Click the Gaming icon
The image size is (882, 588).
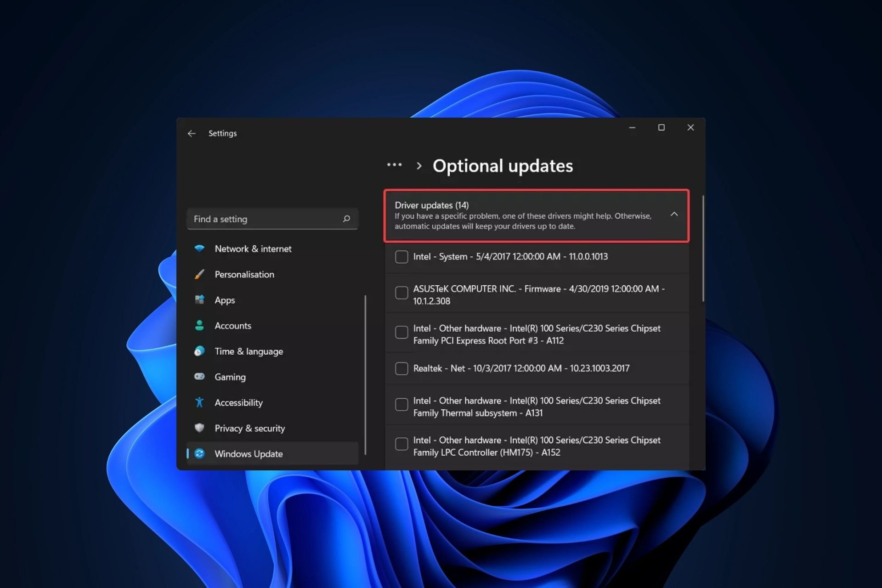pyautogui.click(x=201, y=376)
